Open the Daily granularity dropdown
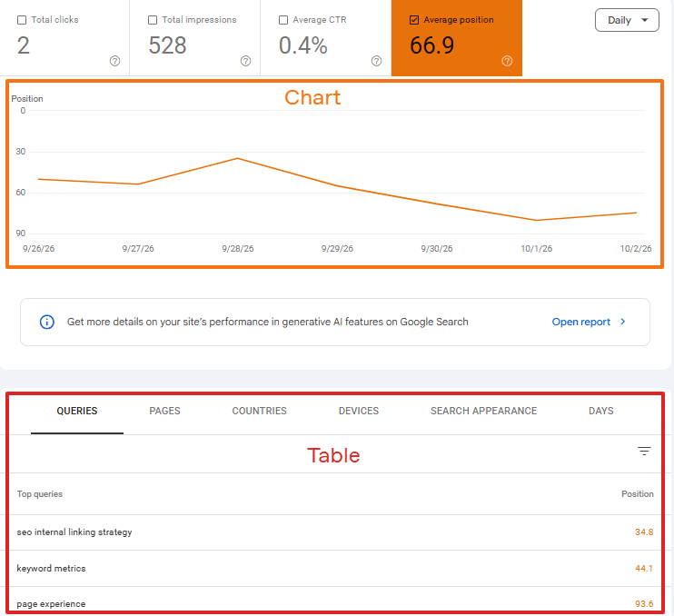This screenshot has width=674, height=616. (x=627, y=20)
